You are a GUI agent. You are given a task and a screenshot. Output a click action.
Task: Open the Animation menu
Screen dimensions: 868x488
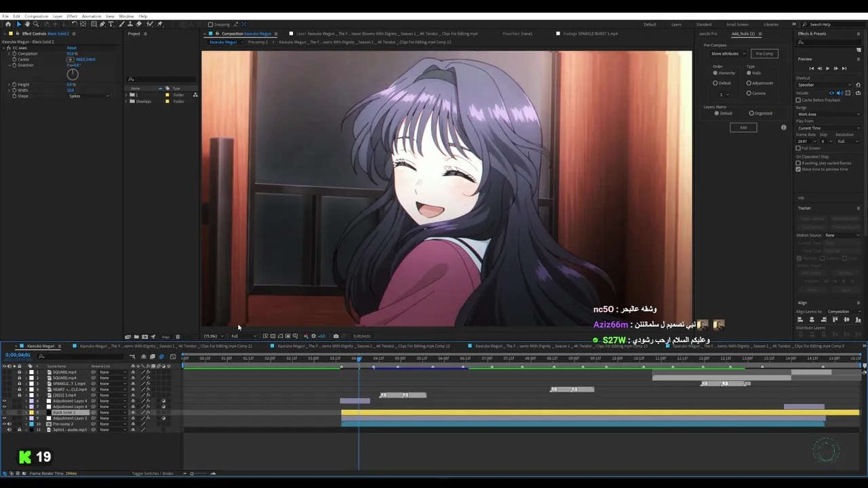click(91, 16)
